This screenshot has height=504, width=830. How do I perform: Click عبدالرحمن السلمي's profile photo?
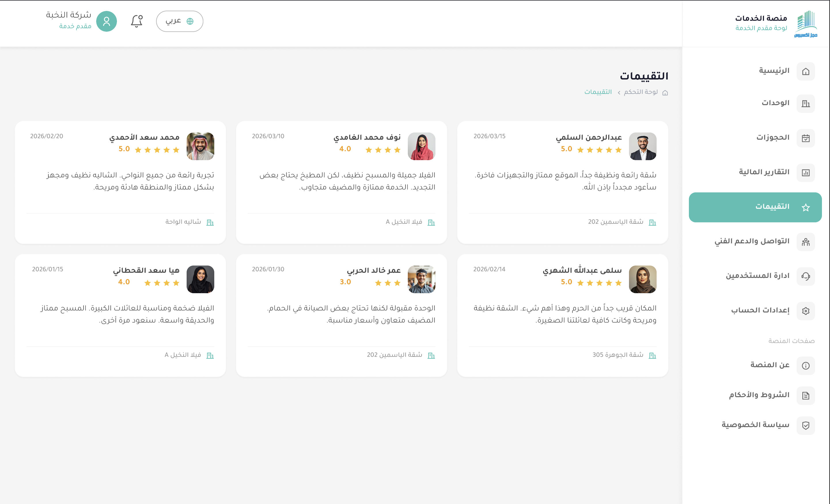(x=643, y=146)
